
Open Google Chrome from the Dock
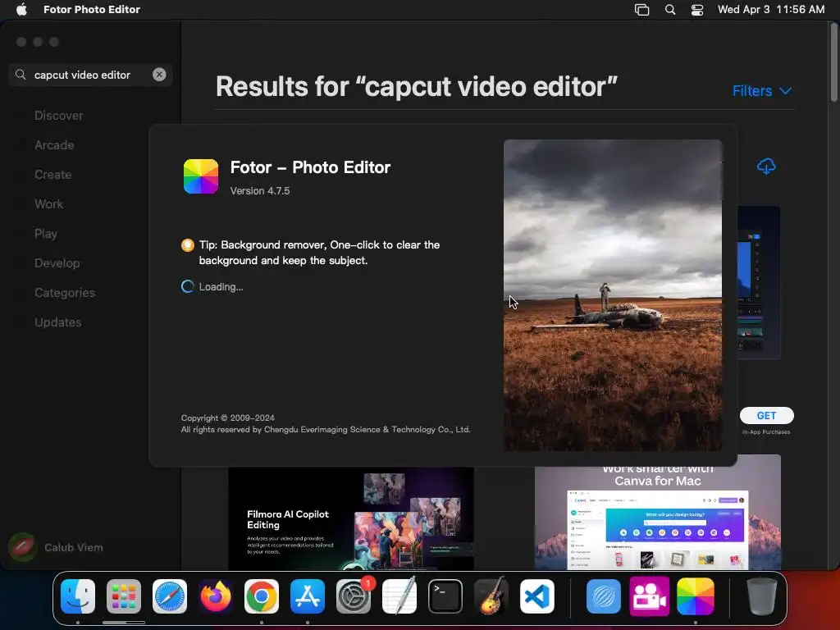point(262,596)
